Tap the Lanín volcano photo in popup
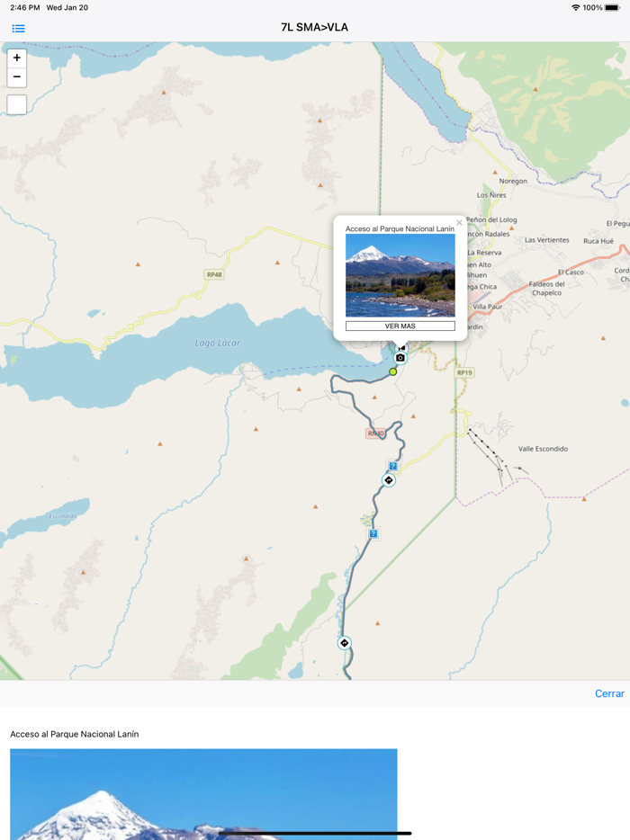The image size is (630, 840). [400, 275]
